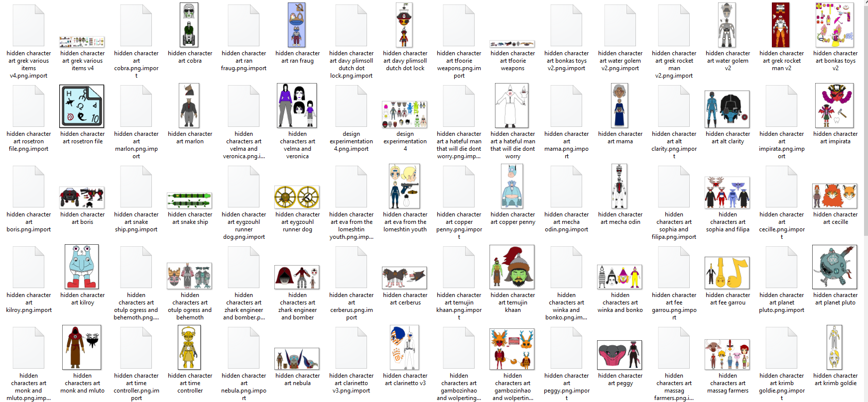Select the alt clarity image file

727,109
